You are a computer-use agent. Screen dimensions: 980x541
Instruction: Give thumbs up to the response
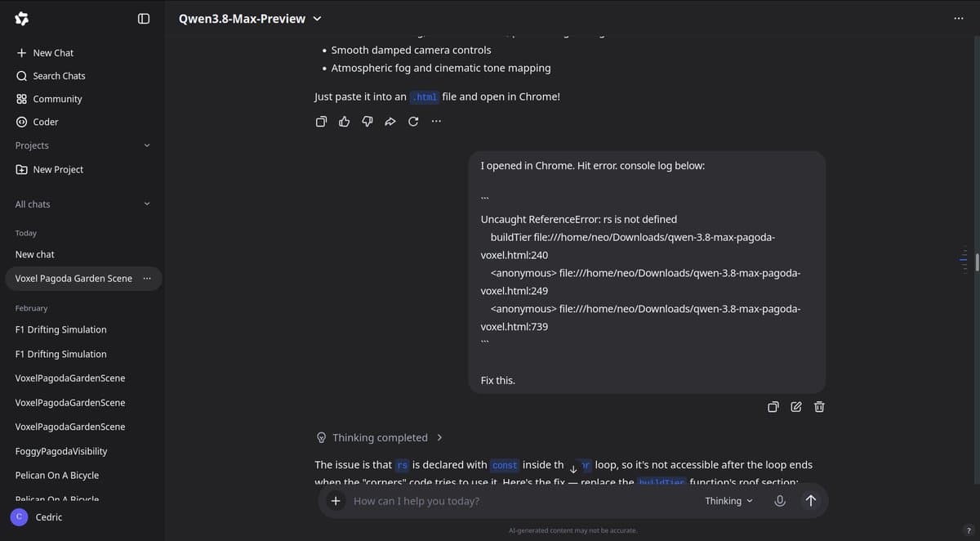tap(344, 122)
